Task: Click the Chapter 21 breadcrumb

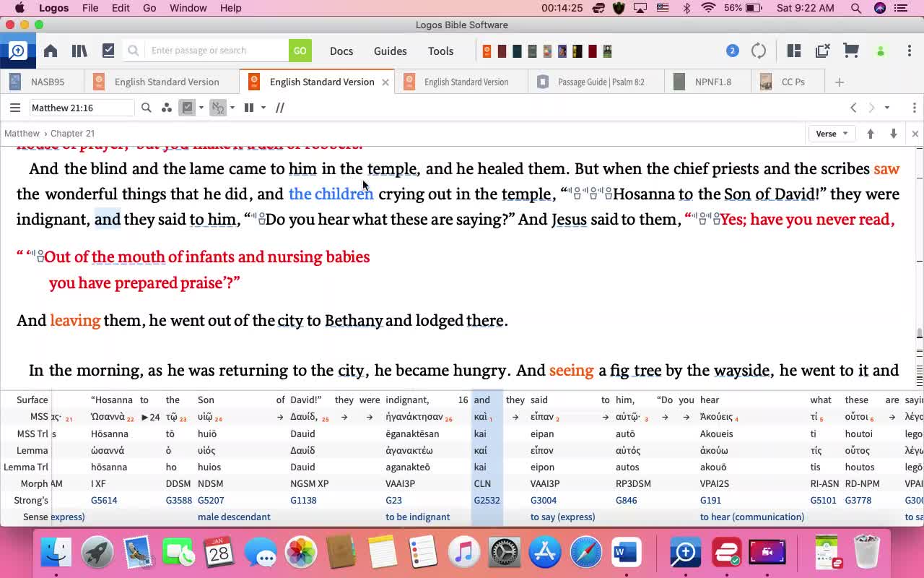Action: [72, 134]
